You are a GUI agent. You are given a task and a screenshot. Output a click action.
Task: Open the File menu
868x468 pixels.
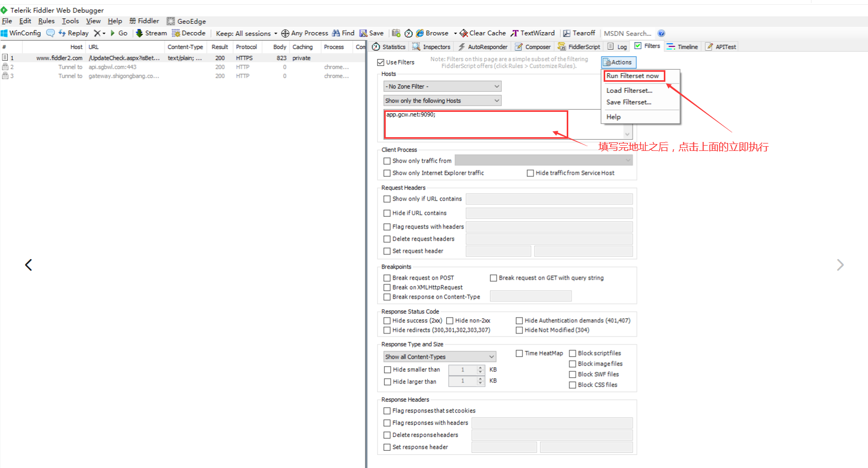pos(7,21)
